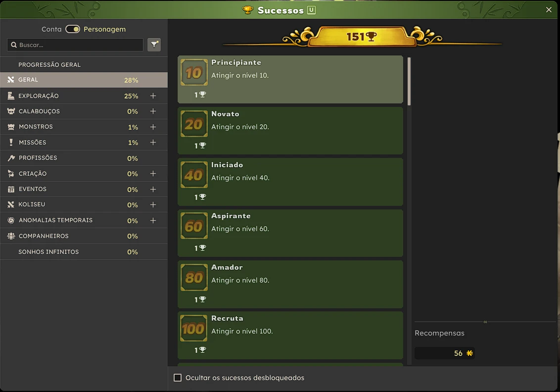Toggle the Conta/Personagem switch
This screenshot has height=392, width=560.
pyautogui.click(x=73, y=29)
